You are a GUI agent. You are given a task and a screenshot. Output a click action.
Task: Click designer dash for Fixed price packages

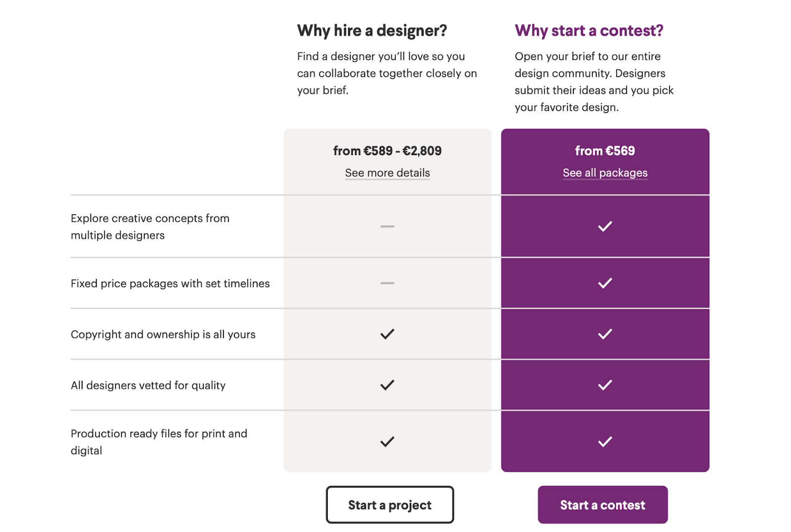387,283
